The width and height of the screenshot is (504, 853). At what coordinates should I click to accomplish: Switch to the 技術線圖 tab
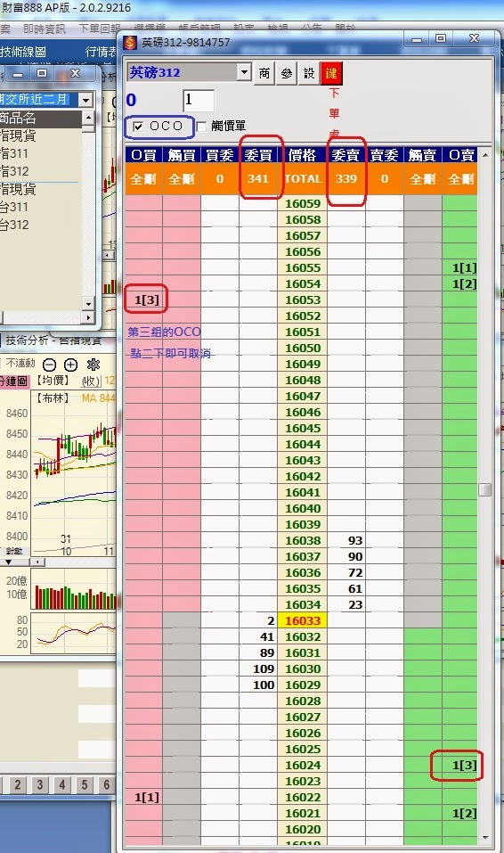coord(23,52)
